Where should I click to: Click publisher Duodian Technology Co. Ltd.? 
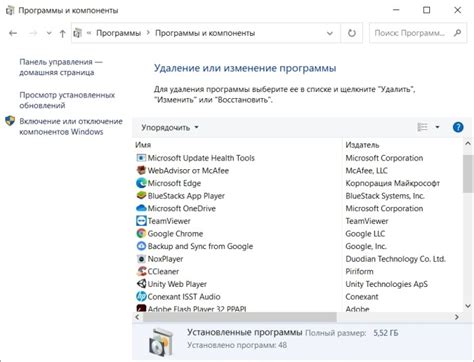[395, 259]
